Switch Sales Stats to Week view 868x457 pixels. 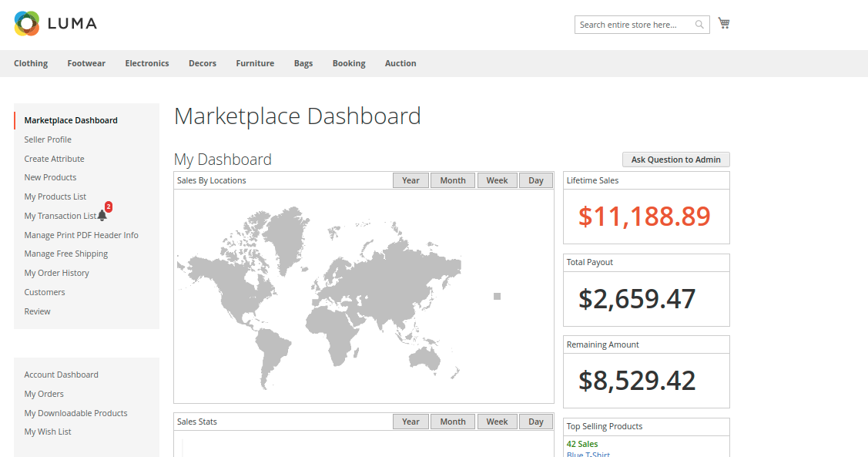pyautogui.click(x=497, y=422)
